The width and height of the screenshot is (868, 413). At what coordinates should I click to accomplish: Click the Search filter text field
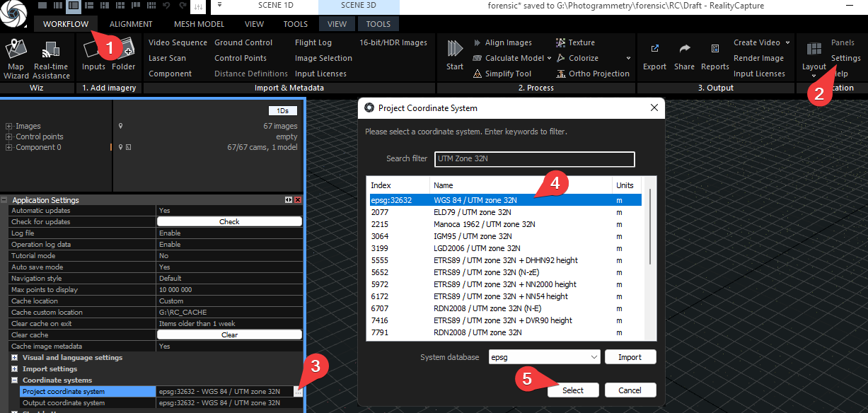point(534,159)
